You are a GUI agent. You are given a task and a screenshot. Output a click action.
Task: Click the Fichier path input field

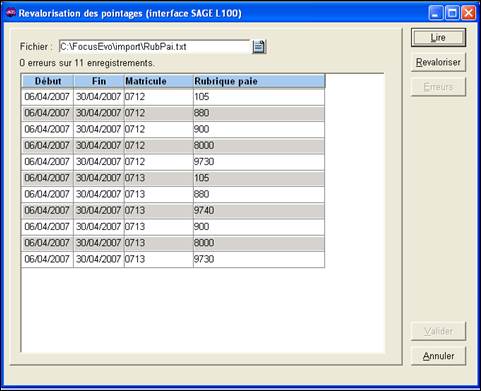tap(154, 47)
